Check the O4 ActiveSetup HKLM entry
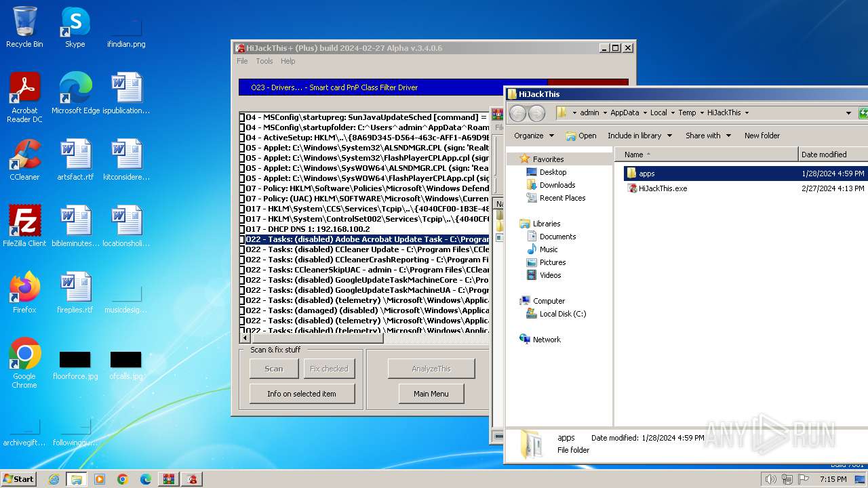Screen dimensions: 868x488 [x=242, y=138]
